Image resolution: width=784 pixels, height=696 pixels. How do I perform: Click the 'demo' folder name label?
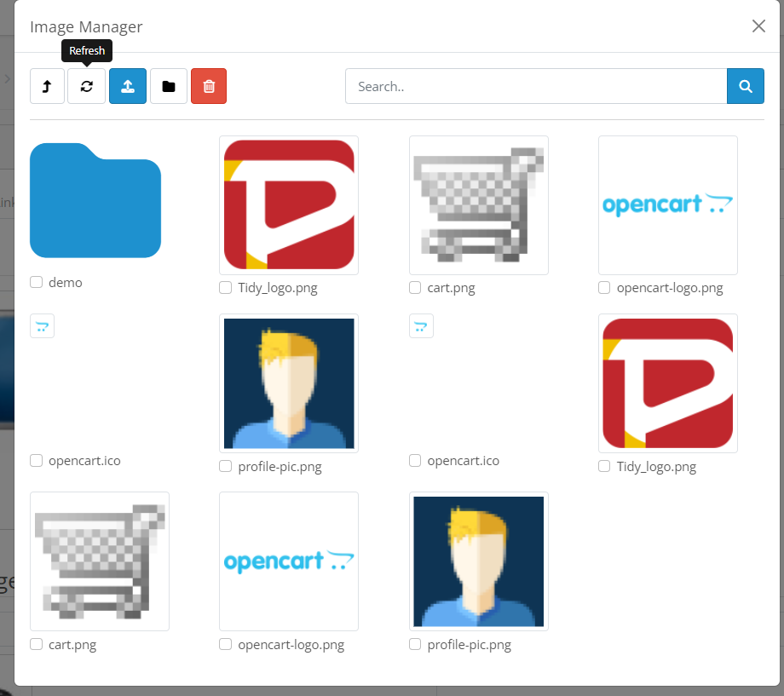coord(66,283)
